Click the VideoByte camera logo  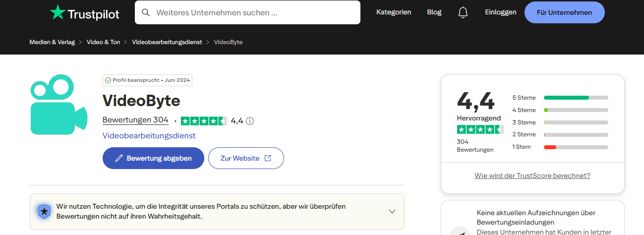click(x=59, y=105)
